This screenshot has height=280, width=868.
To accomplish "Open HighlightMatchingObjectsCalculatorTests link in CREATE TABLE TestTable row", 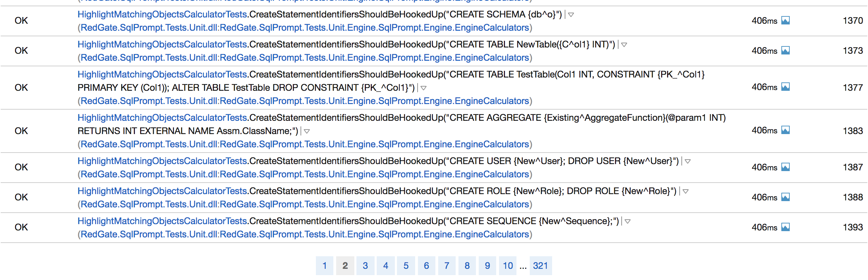I will tap(162, 75).
